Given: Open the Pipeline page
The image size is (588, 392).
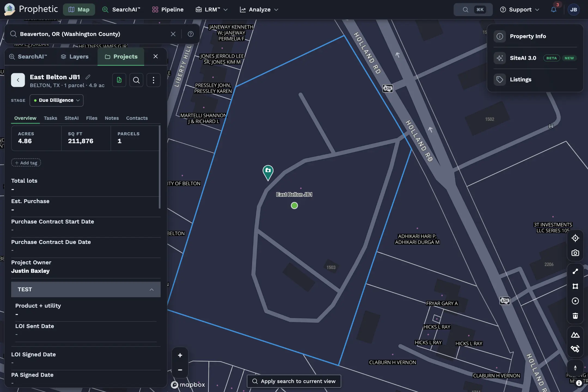Looking at the screenshot, I should pyautogui.click(x=168, y=10).
